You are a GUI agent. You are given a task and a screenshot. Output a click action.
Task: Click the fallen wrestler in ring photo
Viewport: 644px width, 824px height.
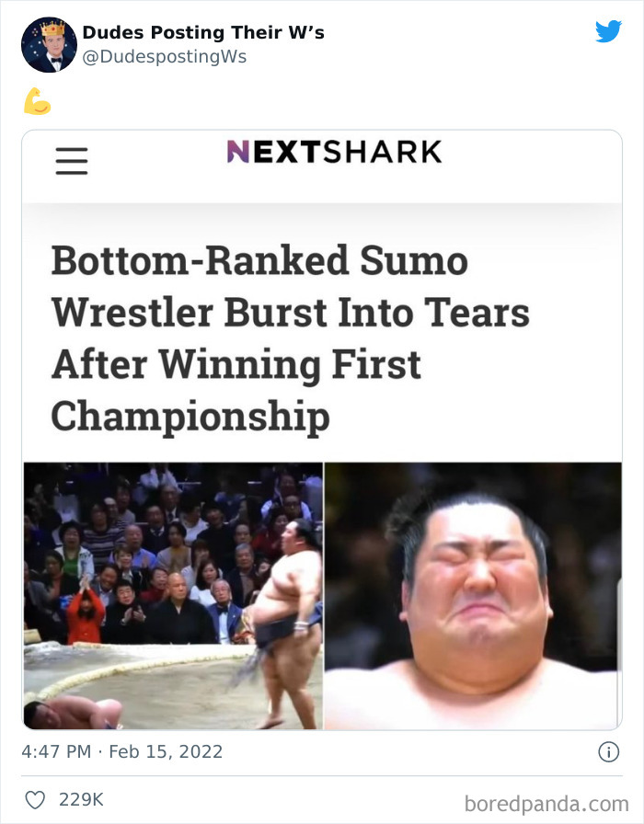[x=74, y=714]
